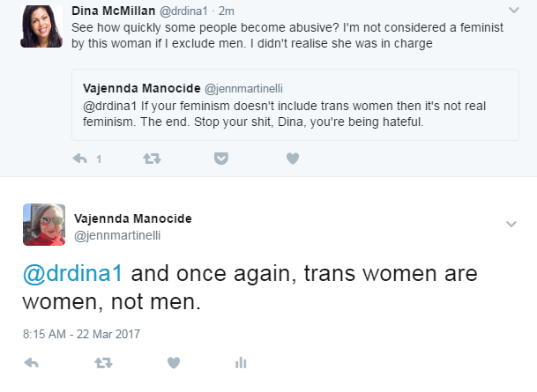The height and width of the screenshot is (392, 537).
Task: Save Dina's tweet to Pocket
Action: pyautogui.click(x=221, y=159)
